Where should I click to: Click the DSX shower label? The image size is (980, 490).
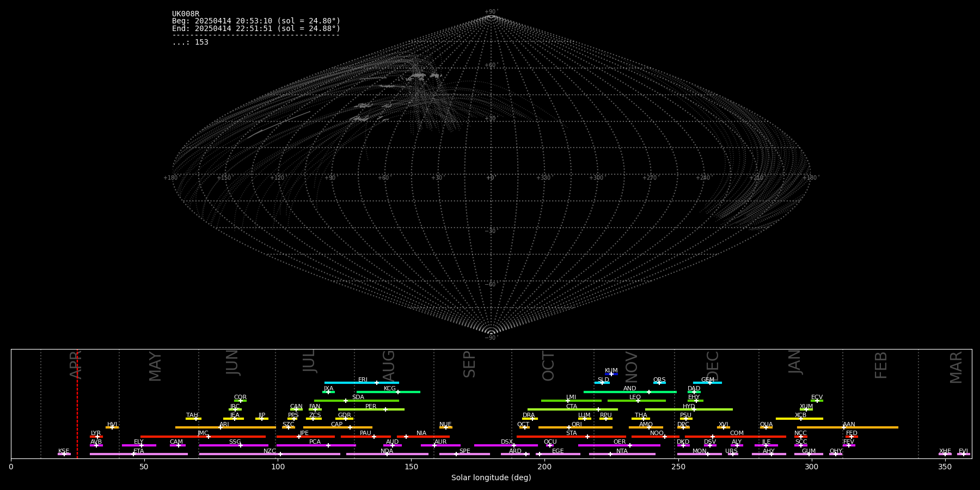507,442
